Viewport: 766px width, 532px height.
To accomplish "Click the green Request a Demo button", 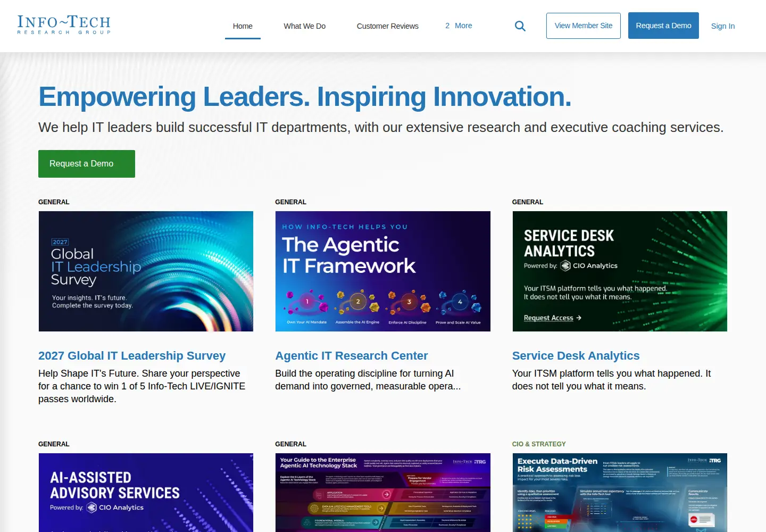I will pos(87,164).
